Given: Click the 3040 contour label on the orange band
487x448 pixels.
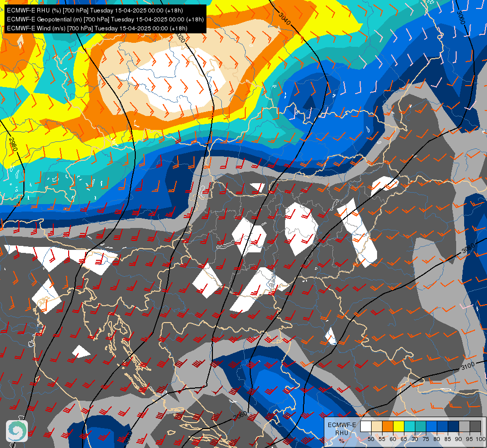Looking at the screenshot, I should pyautogui.click(x=285, y=19).
